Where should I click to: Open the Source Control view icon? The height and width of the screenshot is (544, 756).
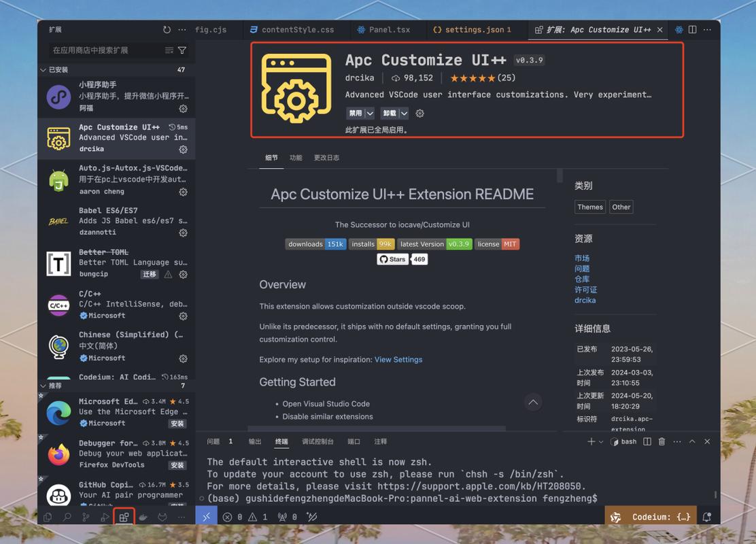point(86,517)
